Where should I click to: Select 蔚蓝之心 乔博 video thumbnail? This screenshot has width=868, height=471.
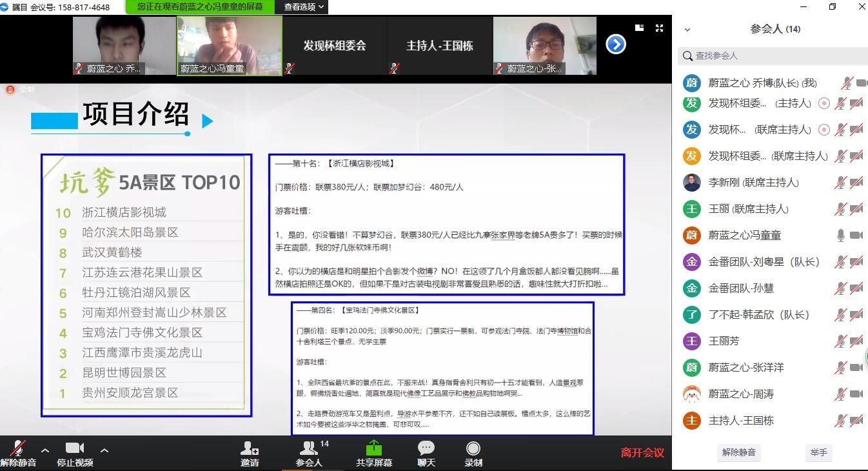tap(124, 46)
